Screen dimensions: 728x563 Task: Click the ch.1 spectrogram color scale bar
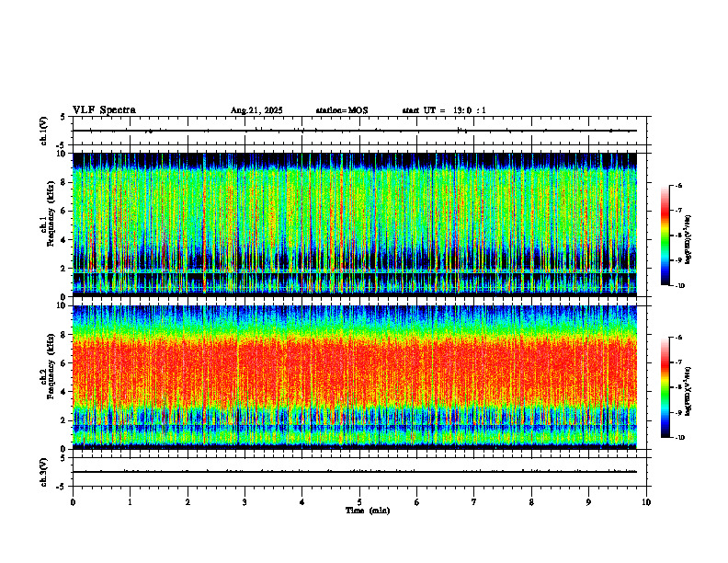(665, 236)
